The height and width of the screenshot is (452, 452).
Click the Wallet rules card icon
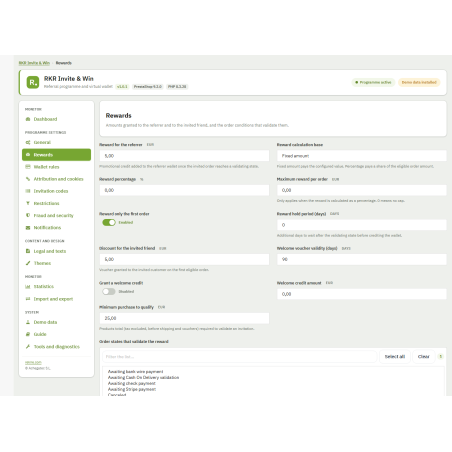[28, 167]
